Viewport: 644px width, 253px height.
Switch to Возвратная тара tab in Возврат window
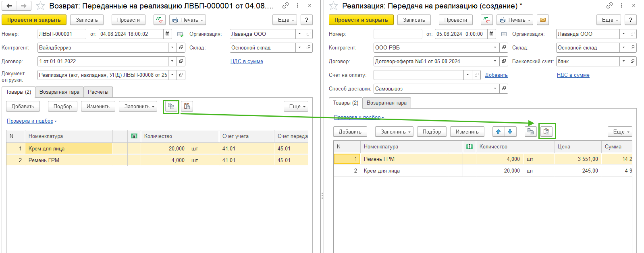click(60, 92)
